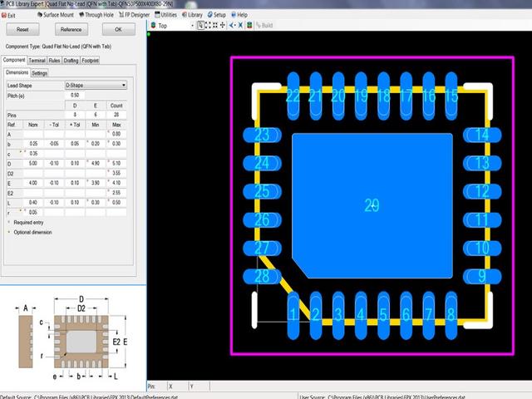
Task: Open the Surface Mount menu
Action: point(57,15)
